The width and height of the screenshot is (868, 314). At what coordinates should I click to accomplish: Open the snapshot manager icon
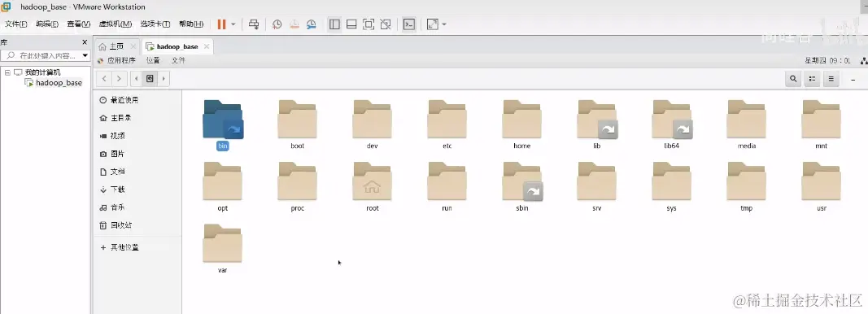click(x=311, y=24)
